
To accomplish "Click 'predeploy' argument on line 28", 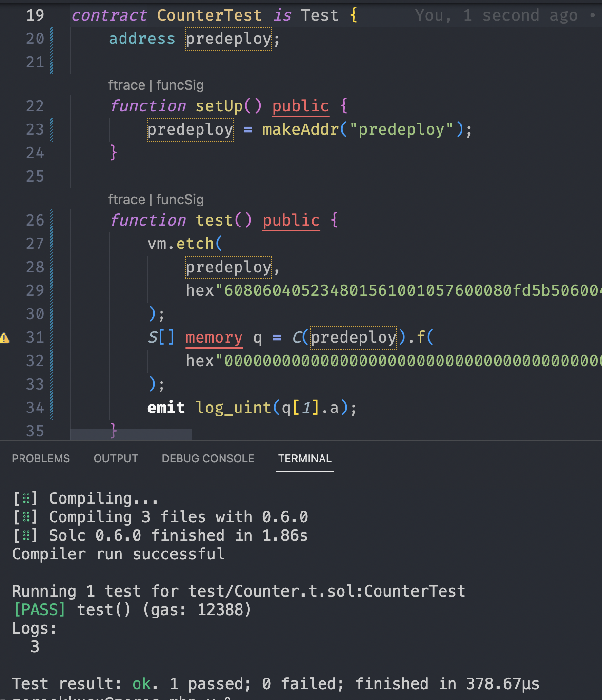I will point(228,267).
